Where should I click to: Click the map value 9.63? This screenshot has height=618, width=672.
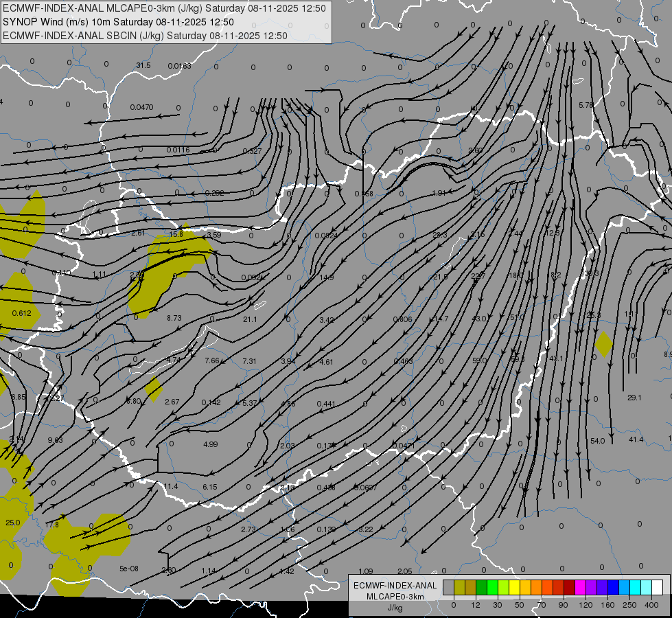pyautogui.click(x=56, y=440)
